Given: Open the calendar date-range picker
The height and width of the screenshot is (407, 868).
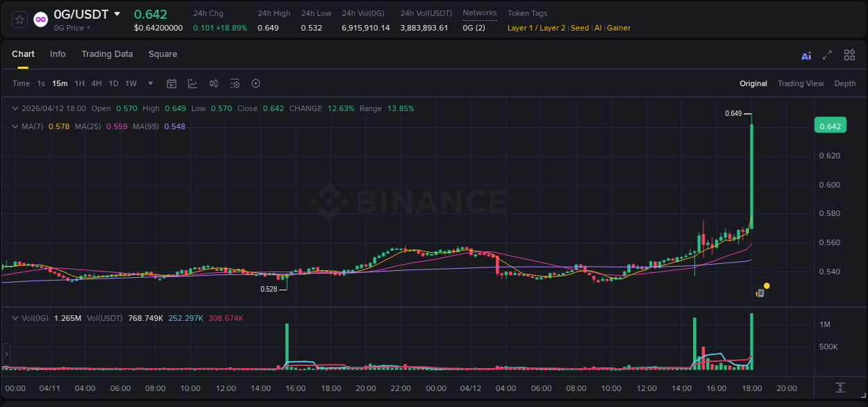Looking at the screenshot, I should (172, 83).
